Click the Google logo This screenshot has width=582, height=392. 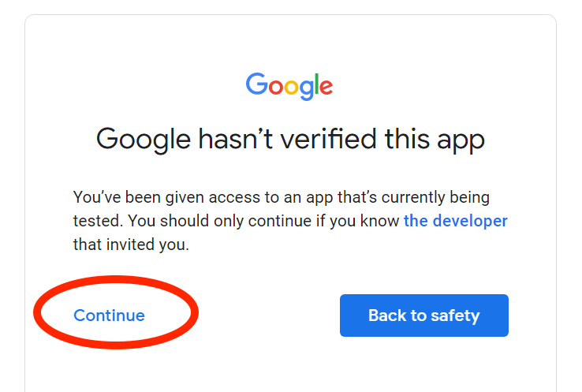(289, 85)
